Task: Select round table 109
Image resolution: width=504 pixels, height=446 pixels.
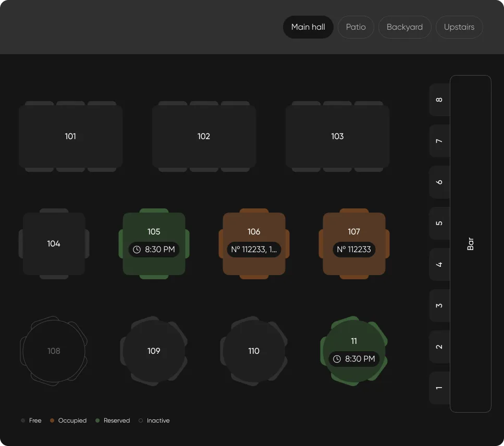Action: coord(154,351)
